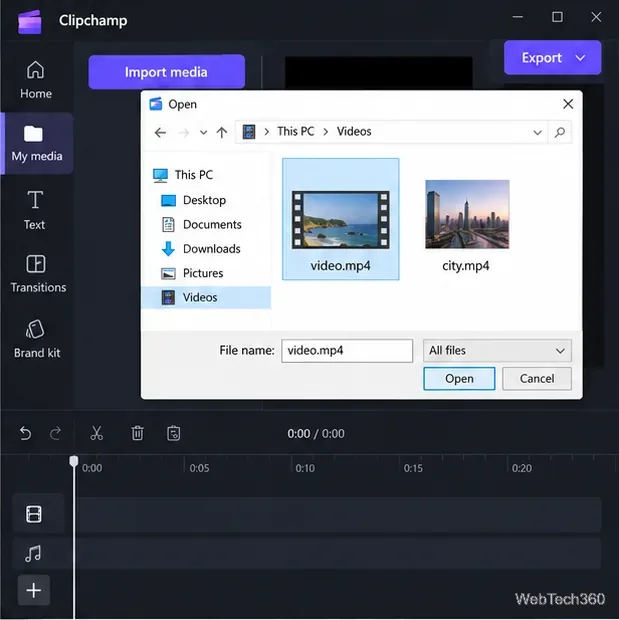619x620 pixels.
Task: Open the All files type dropdown
Action: click(x=497, y=350)
